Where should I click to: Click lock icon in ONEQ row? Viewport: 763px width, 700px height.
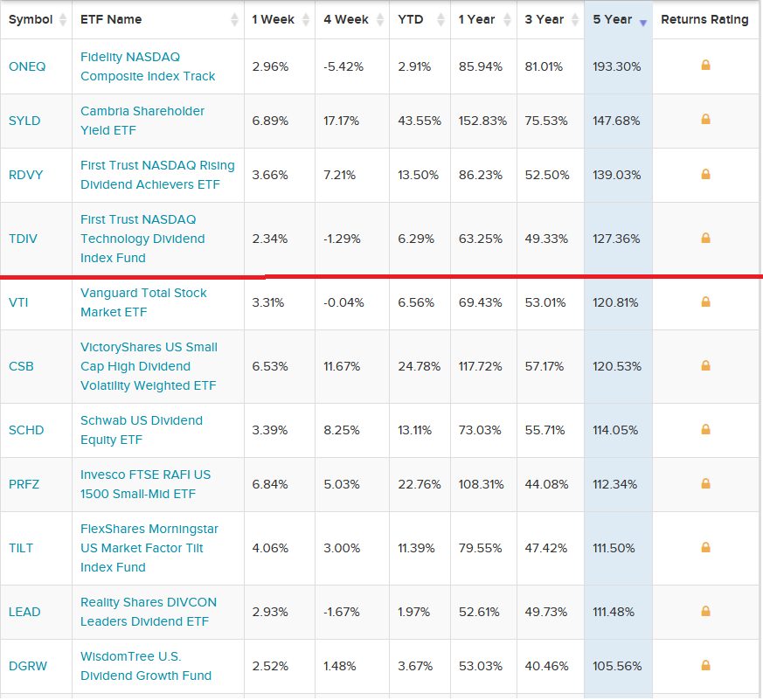tap(705, 65)
